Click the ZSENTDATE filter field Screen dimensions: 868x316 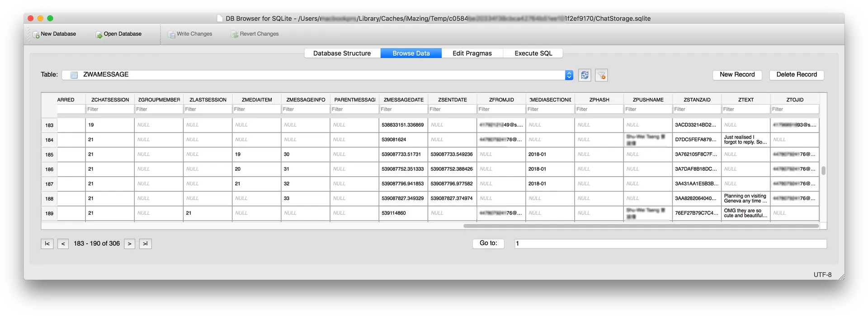[452, 109]
